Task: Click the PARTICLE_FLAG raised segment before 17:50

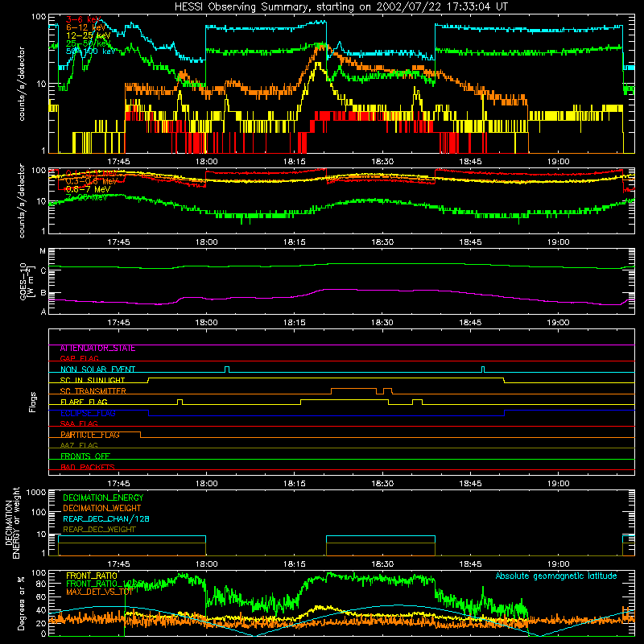Action: [94, 435]
